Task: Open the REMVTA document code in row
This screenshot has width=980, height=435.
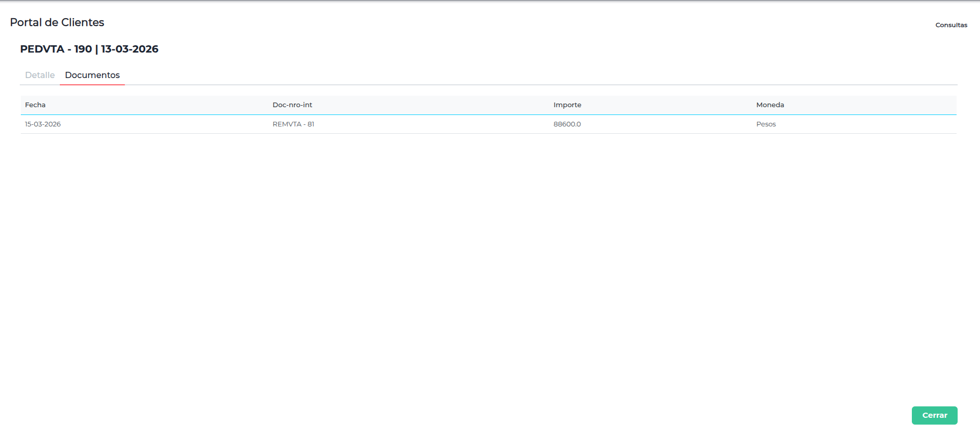Action: (x=287, y=124)
